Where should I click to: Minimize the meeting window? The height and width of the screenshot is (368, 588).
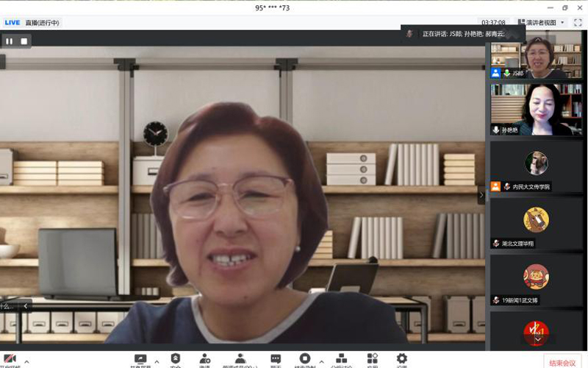[x=550, y=7]
